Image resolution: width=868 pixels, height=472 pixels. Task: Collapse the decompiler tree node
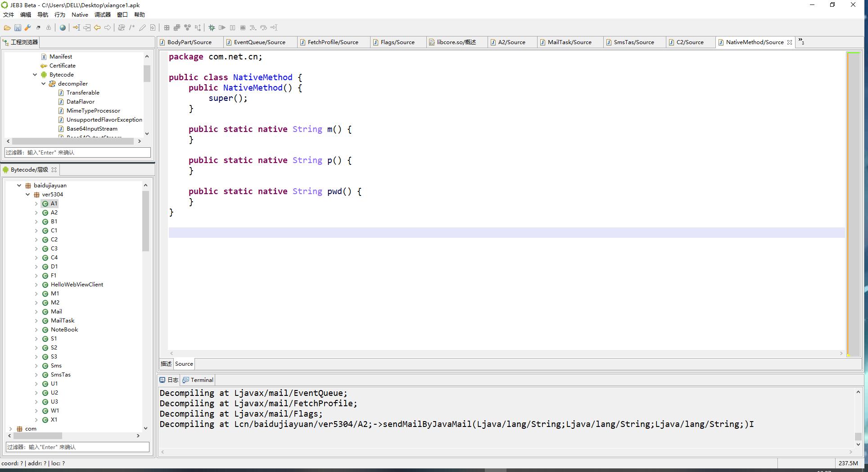click(44, 84)
